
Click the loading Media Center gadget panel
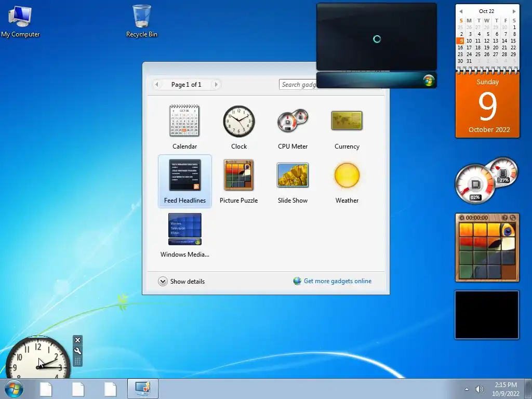coord(377,37)
